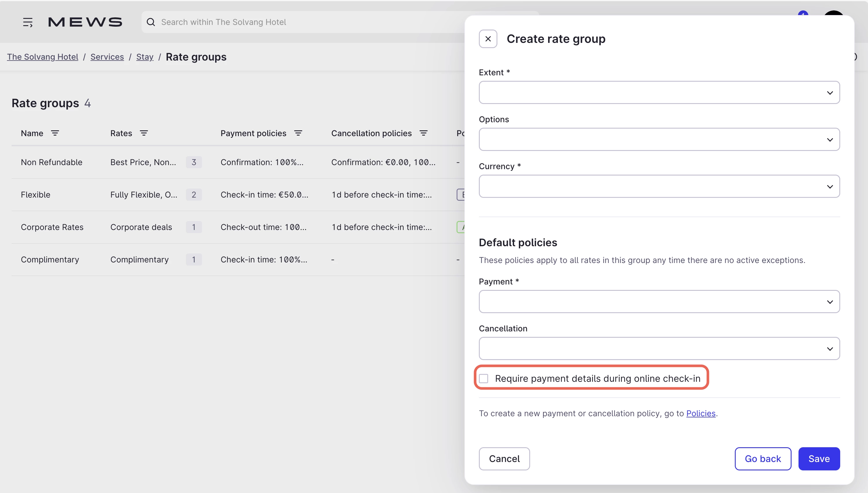
Task: Navigate to Stay breadcrumb link
Action: click(144, 57)
